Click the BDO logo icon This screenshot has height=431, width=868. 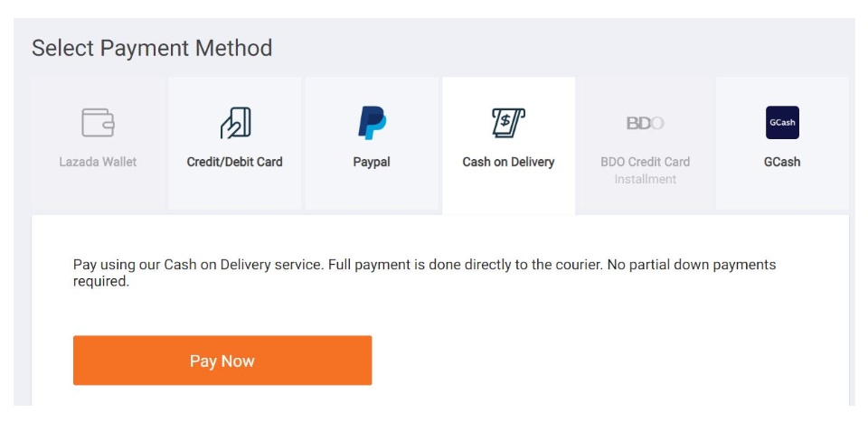pos(645,123)
